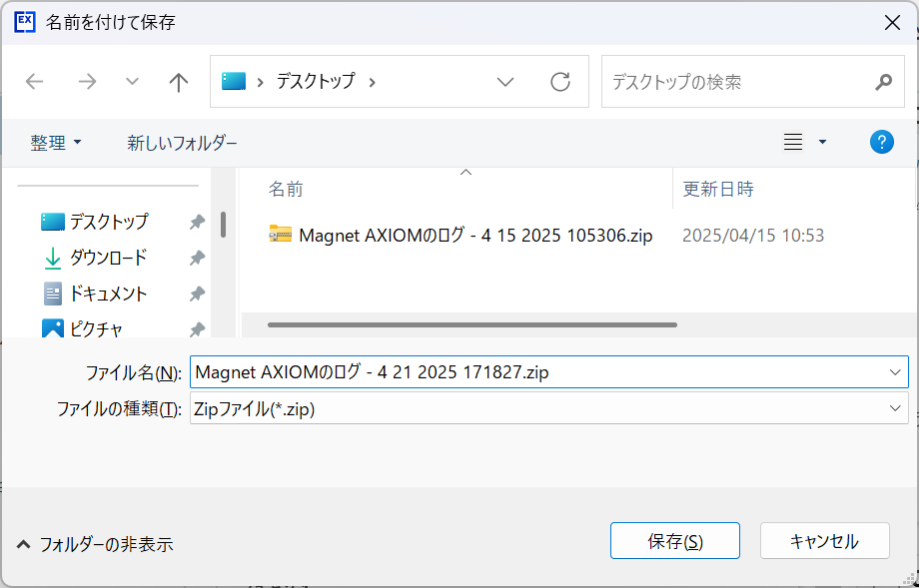Viewport: 919px width, 588px height.
Task: Select デスクトップ in the navigation pane
Action: [109, 222]
